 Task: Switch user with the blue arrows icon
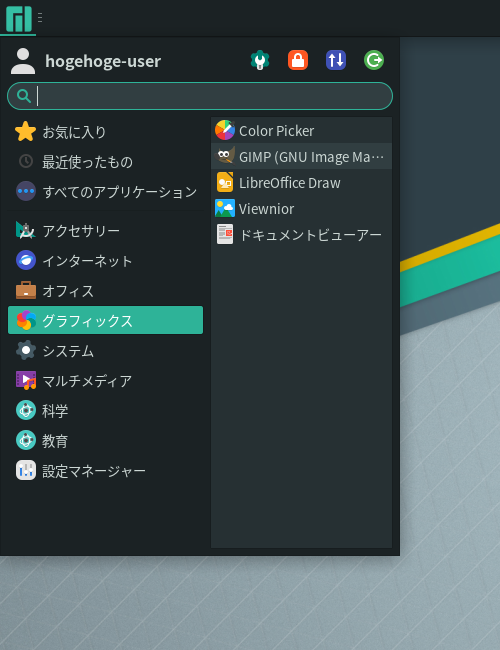coord(336,60)
